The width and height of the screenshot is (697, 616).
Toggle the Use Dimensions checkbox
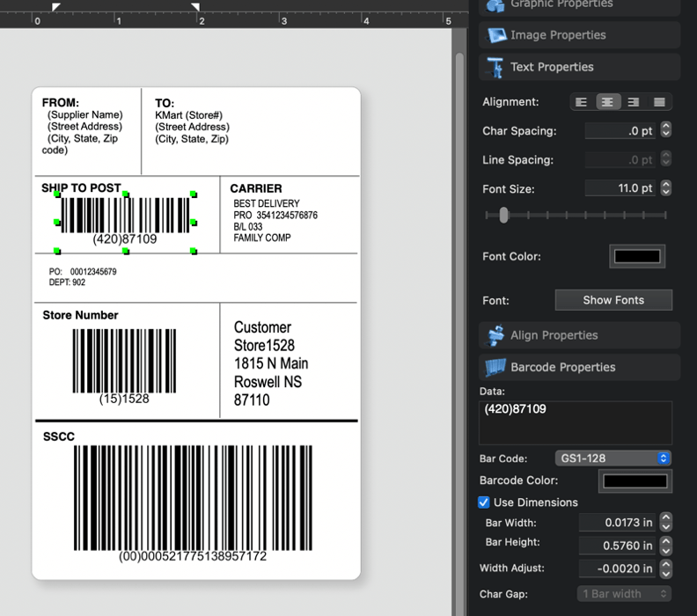point(484,502)
